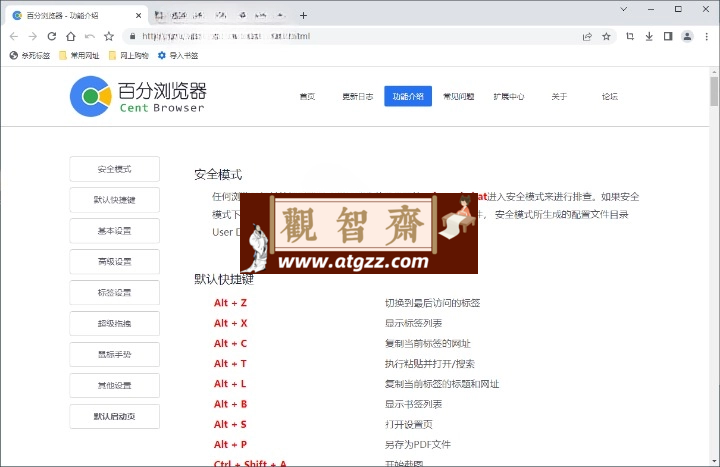Screen dimensions: 720x467
Task: Click the crop screenshot icon in toolbar
Action: [x=630, y=36]
